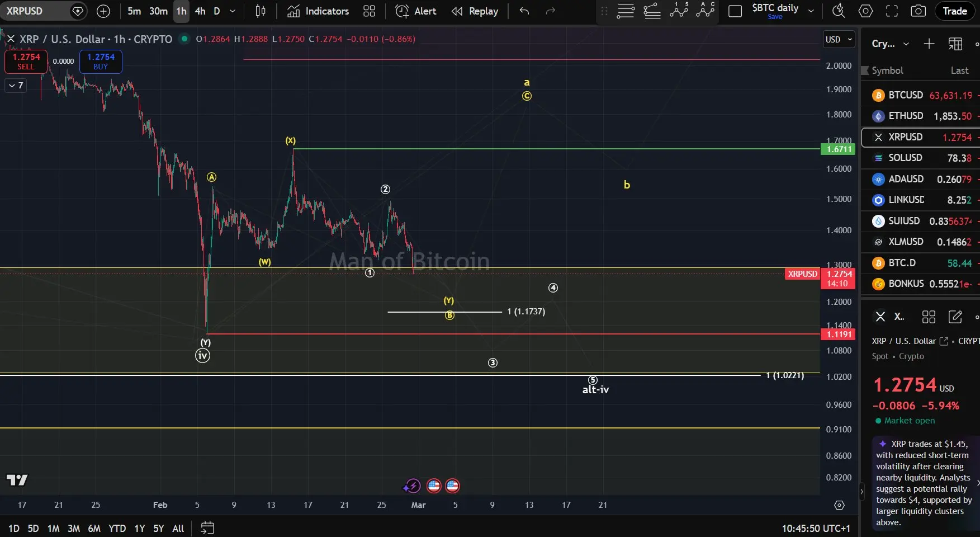
Task: Open the watchlist advanced view table icon
Action: click(955, 44)
